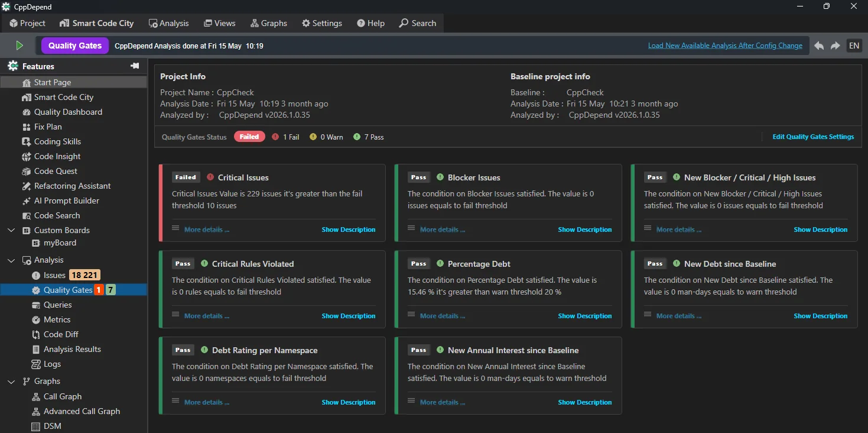
Task: Open the top Graphs menu
Action: pyautogui.click(x=269, y=23)
